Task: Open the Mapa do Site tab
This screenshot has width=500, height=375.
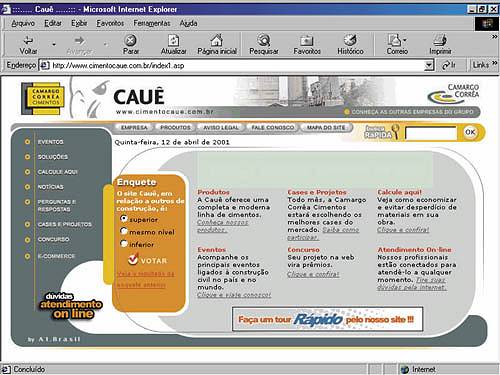Action: [x=326, y=128]
